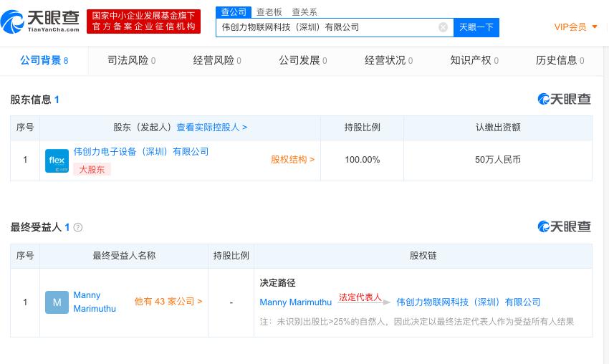The image size is (609, 364).
Task: Select the 国家中小企业发展基金旗下 red banner
Action: coord(144,21)
